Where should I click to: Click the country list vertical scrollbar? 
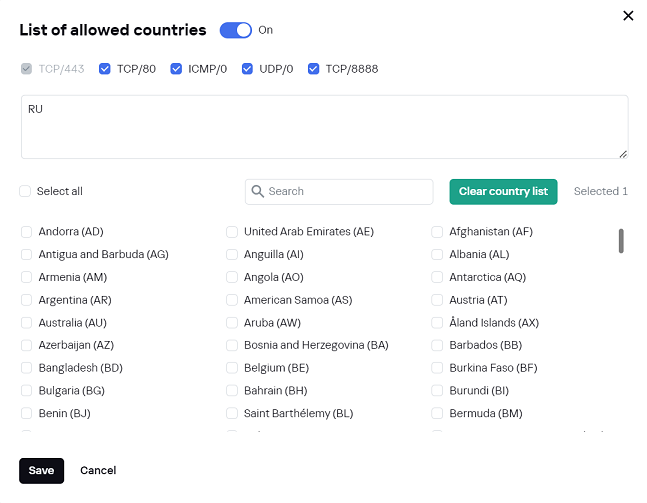pyautogui.click(x=621, y=241)
